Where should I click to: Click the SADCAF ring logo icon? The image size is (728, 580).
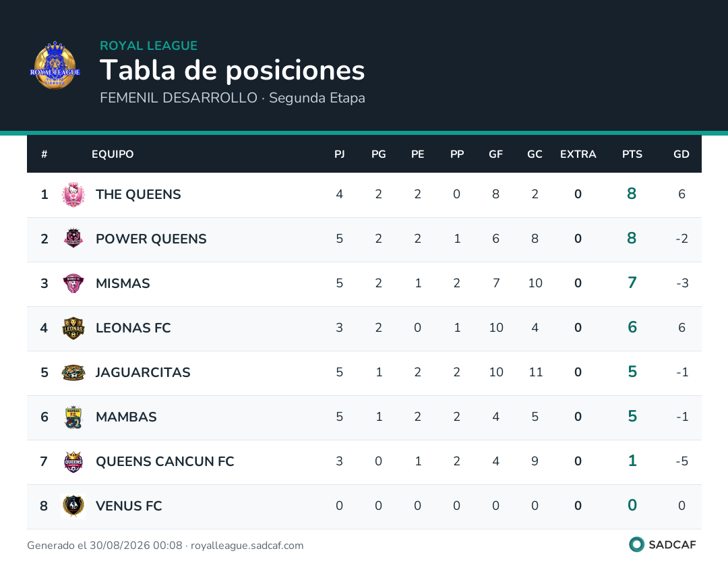click(636, 544)
